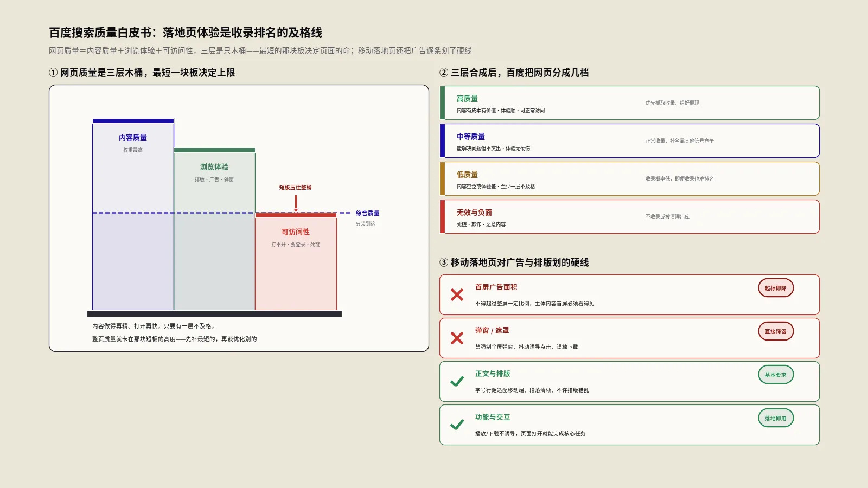The image size is (868, 488).
Task: Click the 基本要求 badge
Action: 776,375
